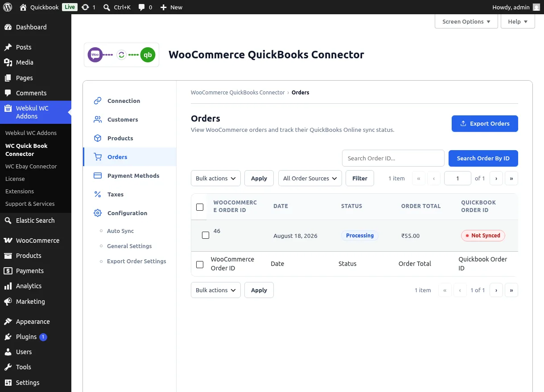This screenshot has width=544, height=392.
Task: Click the WordPress logo icon
Action: point(8,7)
